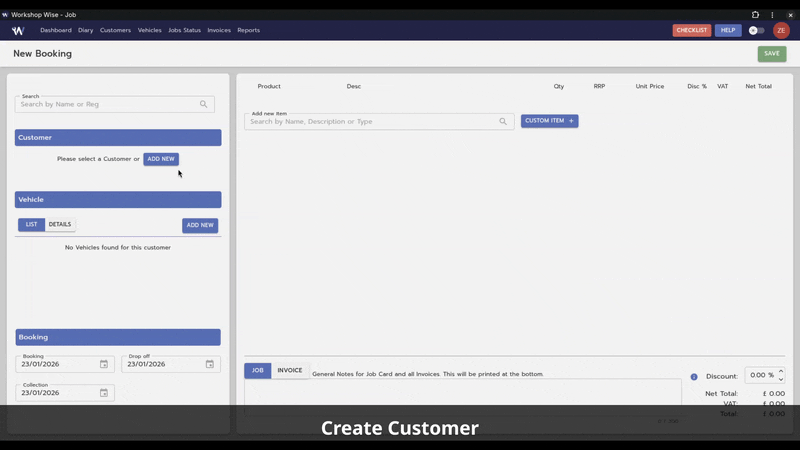Viewport: 800px width, 450px height.
Task: Toggle the theme switch in header
Action: pos(756,31)
